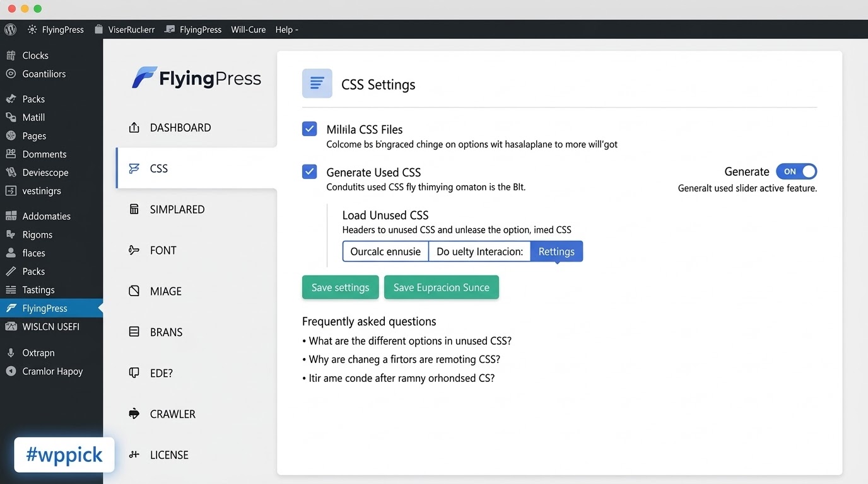Select the Do uelty Interacion option
This screenshot has width=868, height=484.
480,251
